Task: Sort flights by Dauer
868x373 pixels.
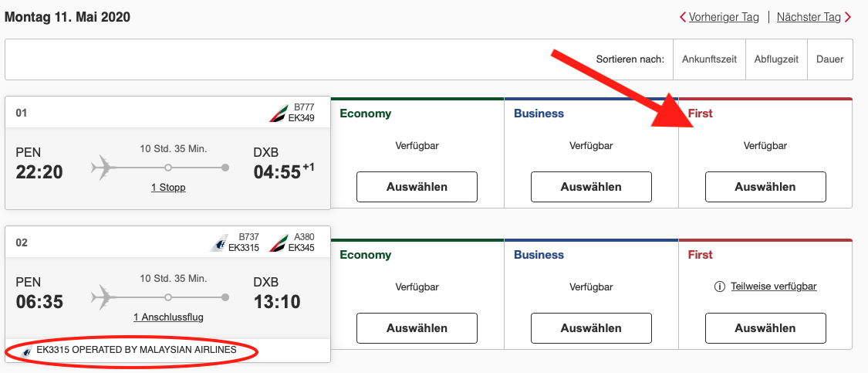Action: [x=829, y=59]
